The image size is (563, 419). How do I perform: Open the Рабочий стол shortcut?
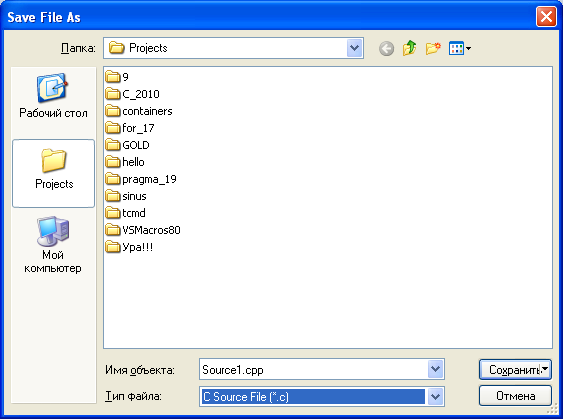[x=53, y=96]
